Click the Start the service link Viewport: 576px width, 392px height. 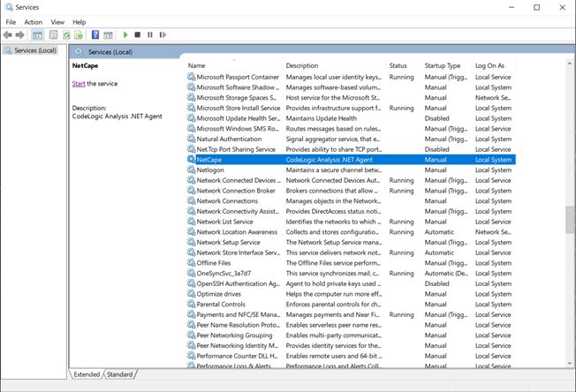[79, 84]
